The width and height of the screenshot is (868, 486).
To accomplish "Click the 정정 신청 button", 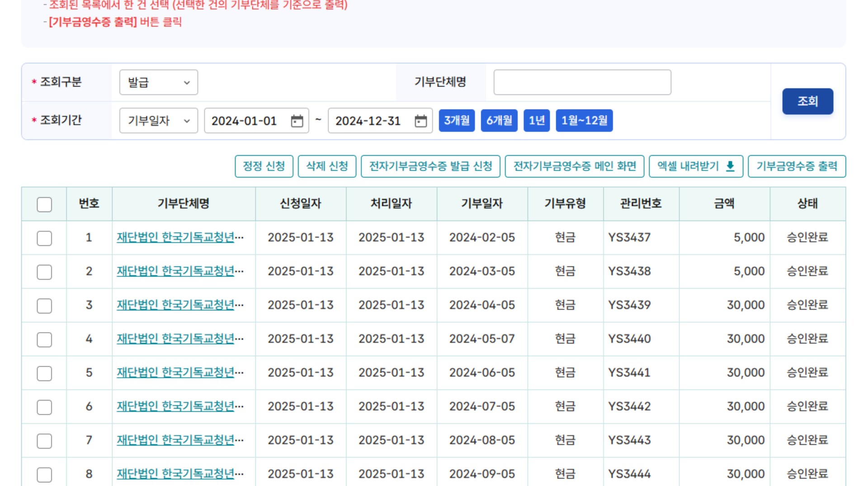I will 264,167.
